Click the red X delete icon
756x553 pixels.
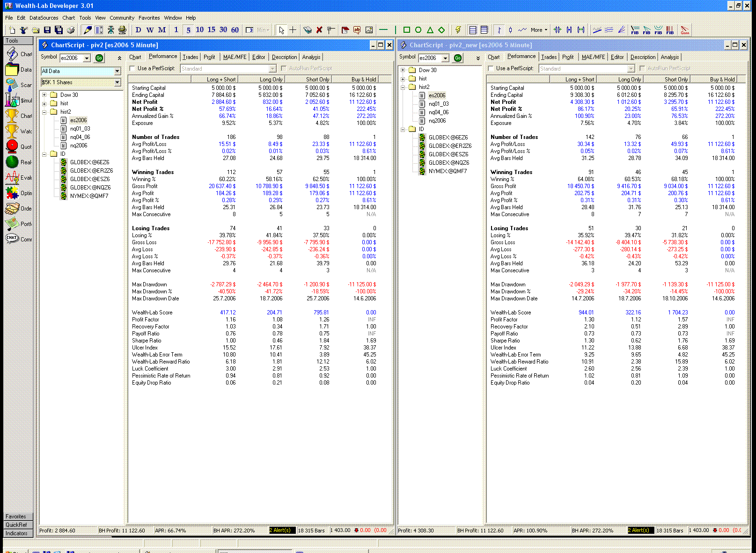(x=319, y=30)
